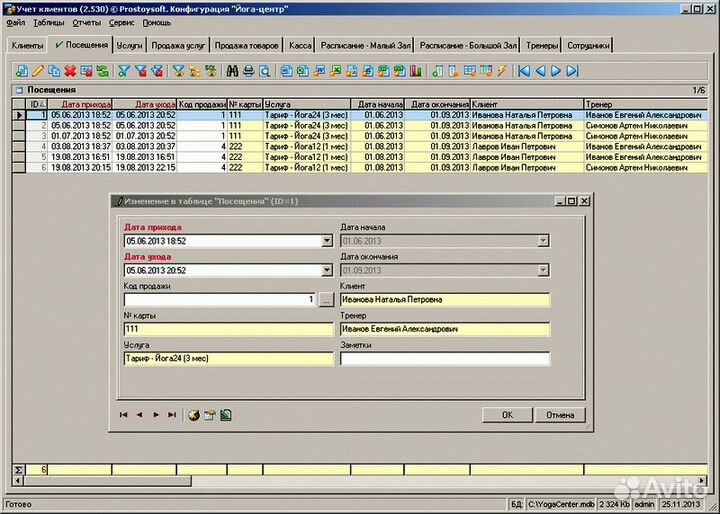Open the Тренеры tab
This screenshot has width=720, height=514.
pos(543,46)
